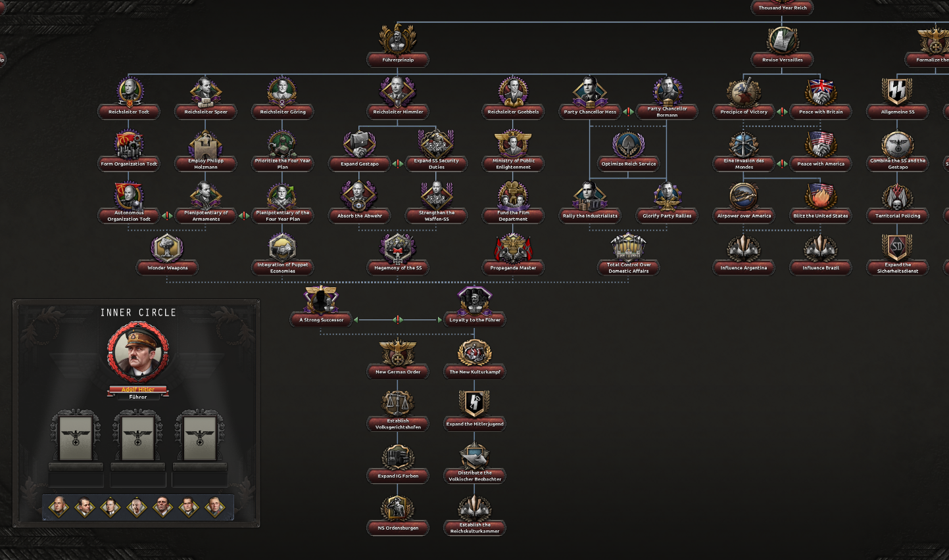Click the middle empty Inner Circle slot
949x560 pixels.
click(x=138, y=437)
